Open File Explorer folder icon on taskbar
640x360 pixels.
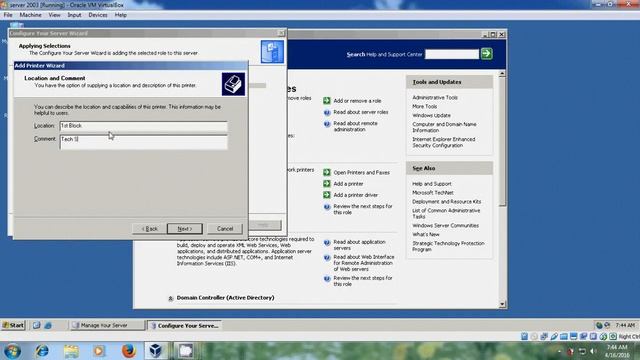click(71, 351)
